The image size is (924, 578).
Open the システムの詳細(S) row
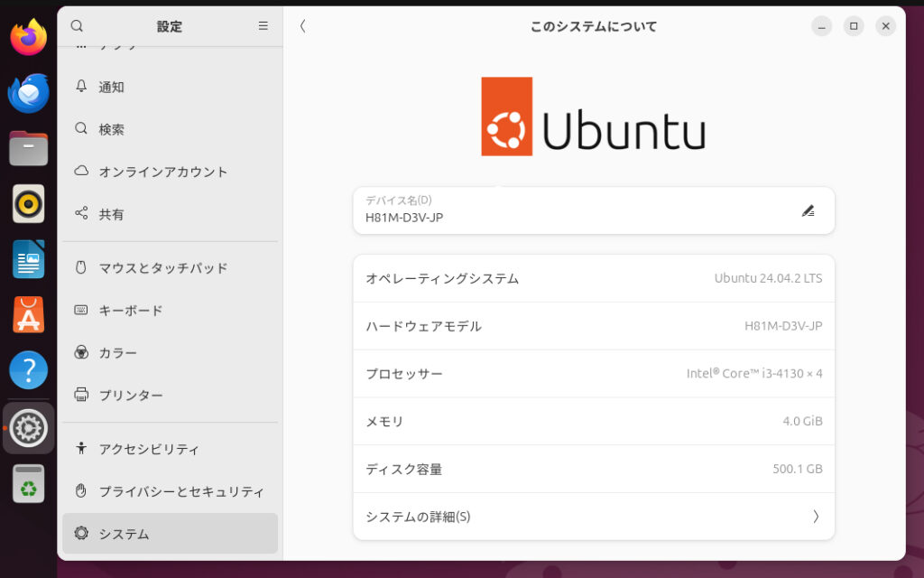pyautogui.click(x=594, y=517)
